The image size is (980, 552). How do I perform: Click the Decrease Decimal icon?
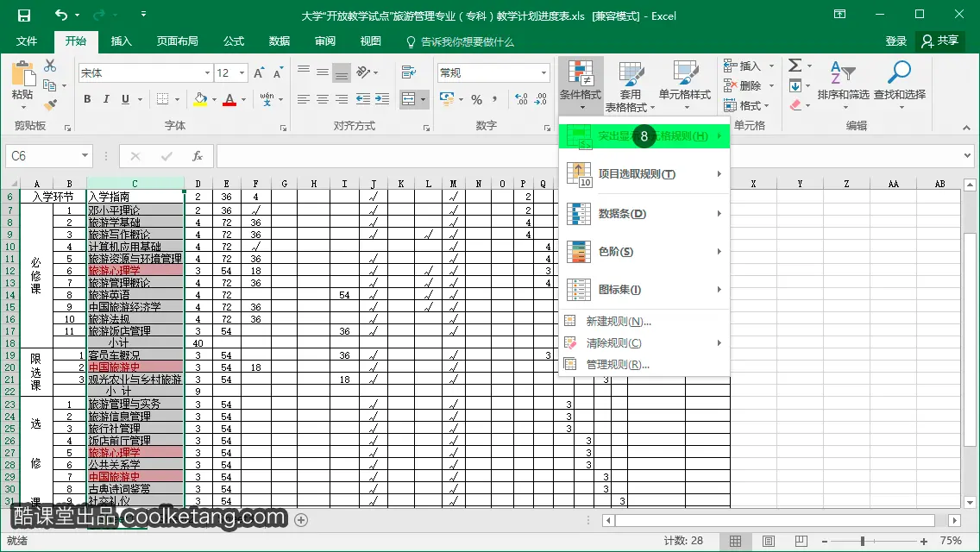(x=541, y=99)
